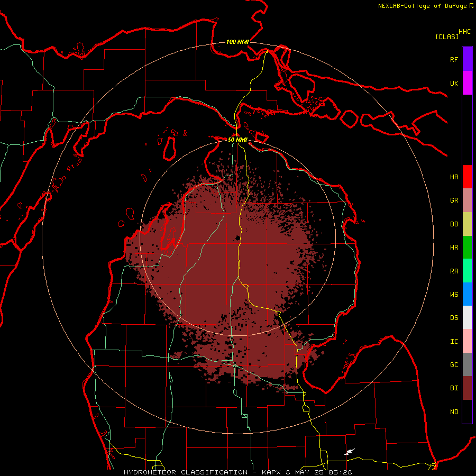Select the yellow BD legend swatch
The height and width of the screenshot is (476, 476).
(x=467, y=224)
